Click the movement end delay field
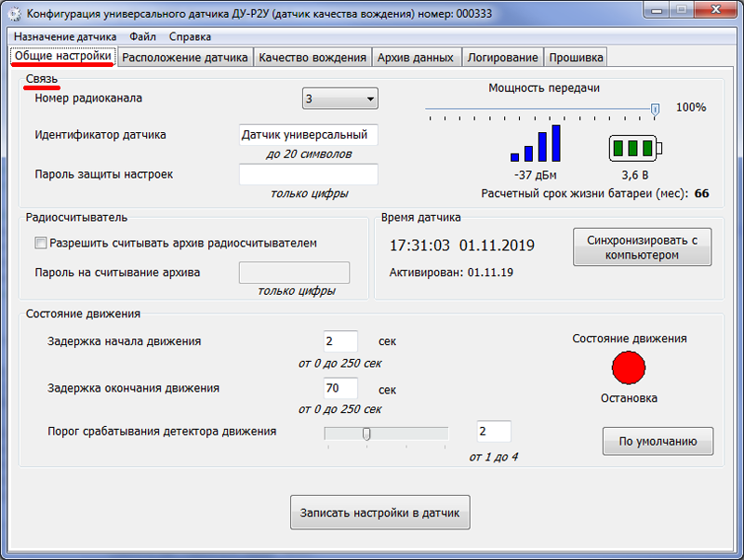 [340, 388]
